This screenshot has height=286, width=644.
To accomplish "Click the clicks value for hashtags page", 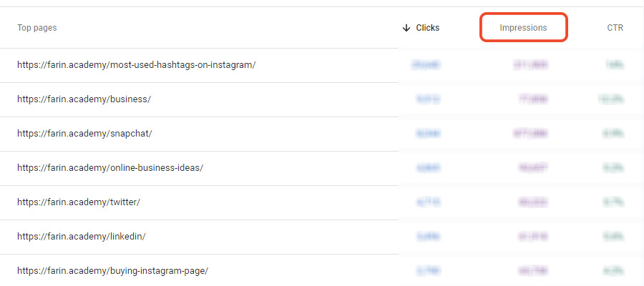I will [426, 65].
